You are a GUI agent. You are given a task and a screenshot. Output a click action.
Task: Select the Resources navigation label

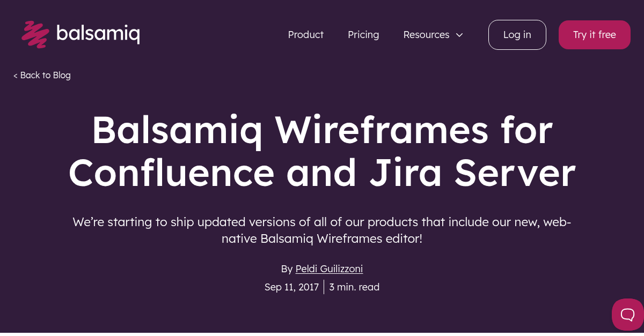click(x=426, y=35)
